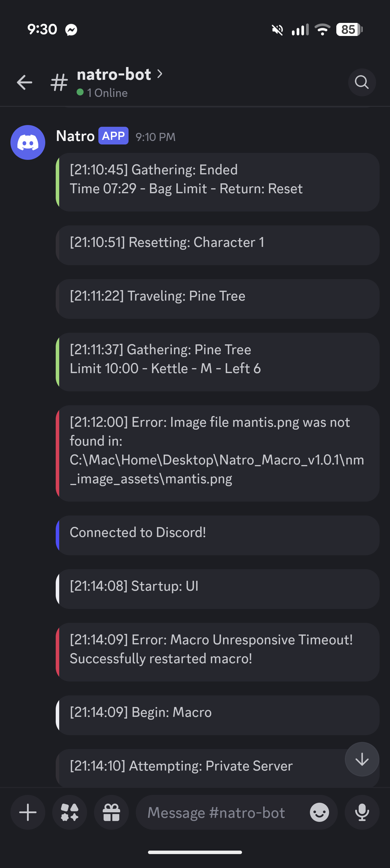Tap the APP badge next to Natro
The height and width of the screenshot is (868, 390).
pos(113,136)
